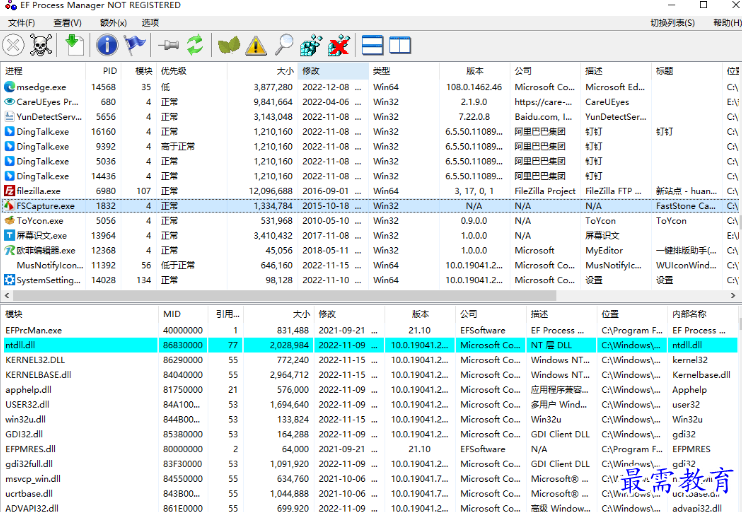The height and width of the screenshot is (512, 742).
Task: Click the 108.0.1462.46 version cell
Action: point(474,87)
